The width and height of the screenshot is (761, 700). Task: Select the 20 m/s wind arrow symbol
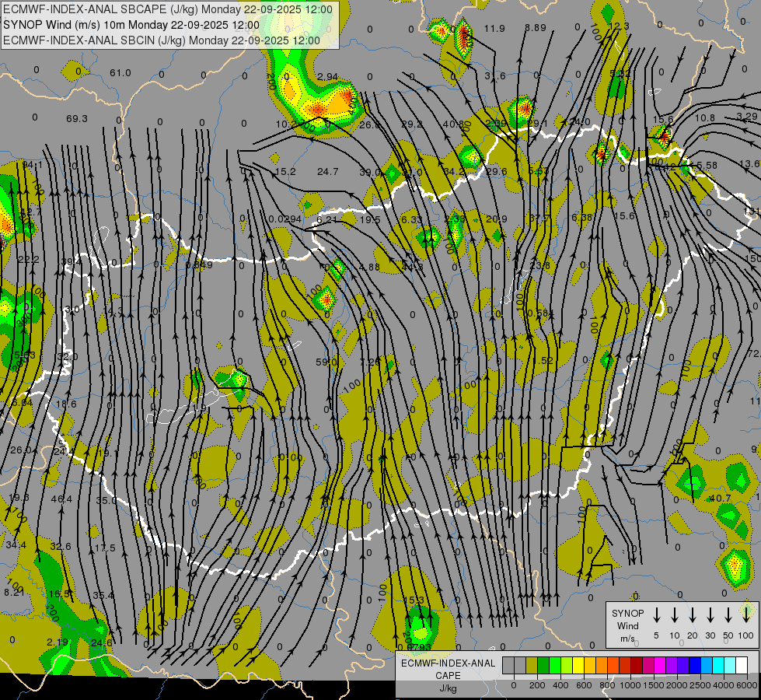point(693,615)
